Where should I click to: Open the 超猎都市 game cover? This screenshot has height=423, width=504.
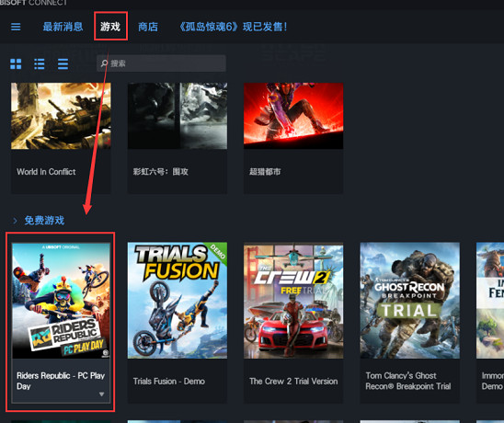pos(293,116)
